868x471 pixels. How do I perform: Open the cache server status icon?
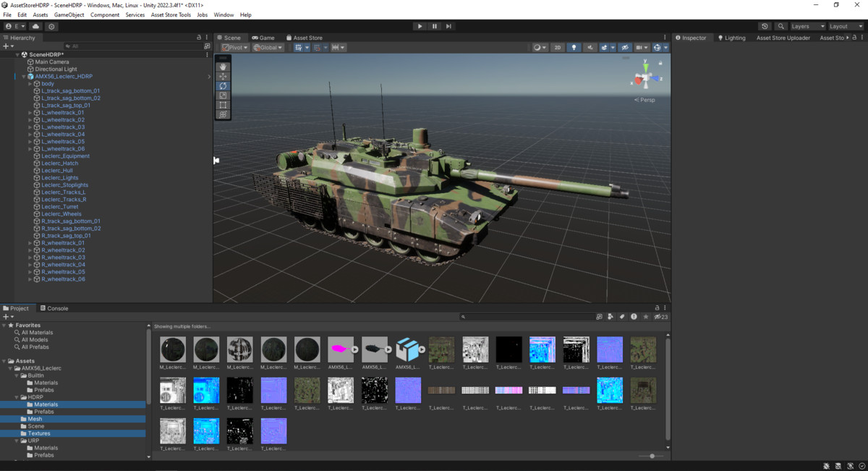coord(838,466)
